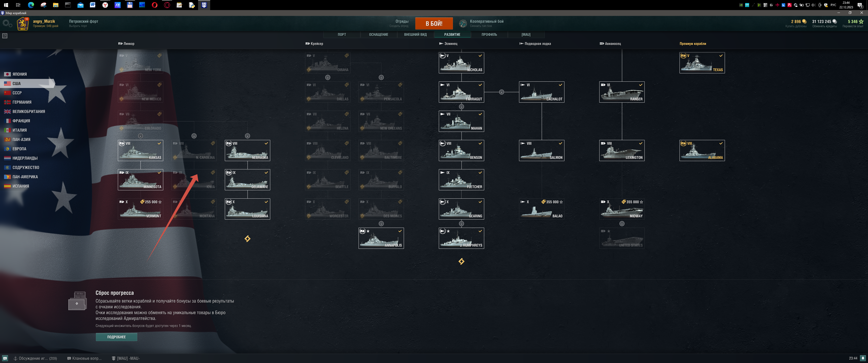Select the Lexington carrier card
Screen dimensions: 868x363
point(622,150)
